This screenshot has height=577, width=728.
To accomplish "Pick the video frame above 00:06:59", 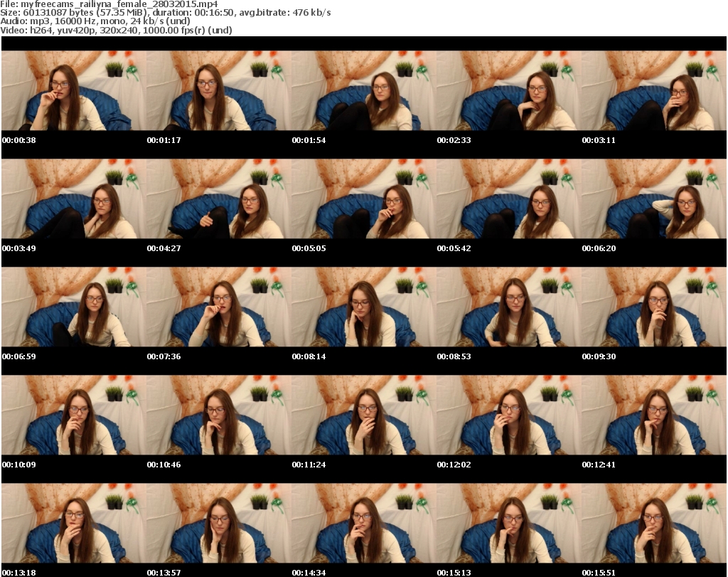I will pyautogui.click(x=74, y=307).
